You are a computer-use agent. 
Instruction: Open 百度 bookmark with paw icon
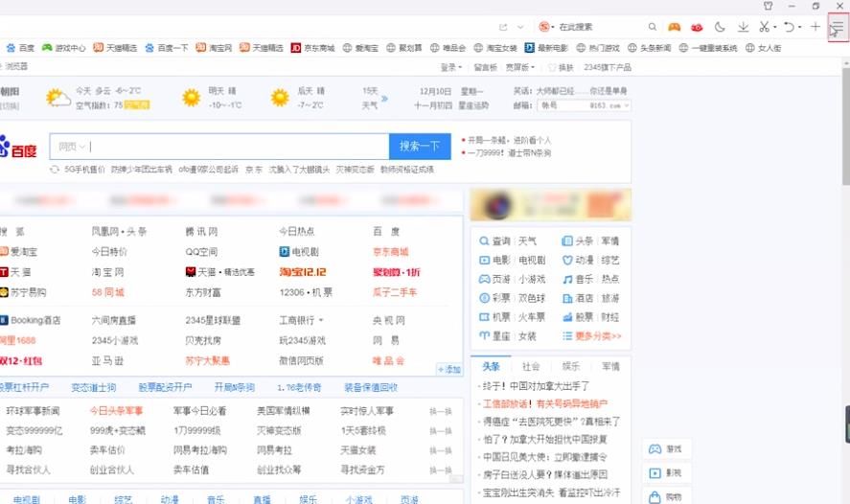20,48
